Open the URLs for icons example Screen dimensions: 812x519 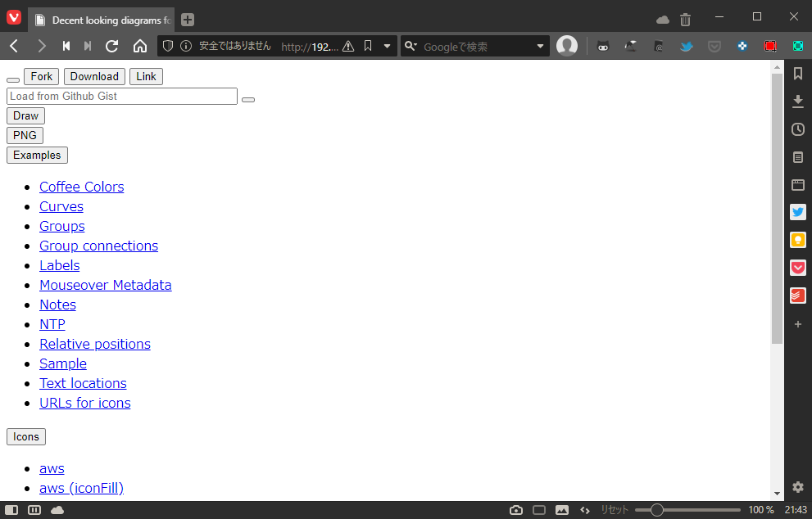point(85,403)
